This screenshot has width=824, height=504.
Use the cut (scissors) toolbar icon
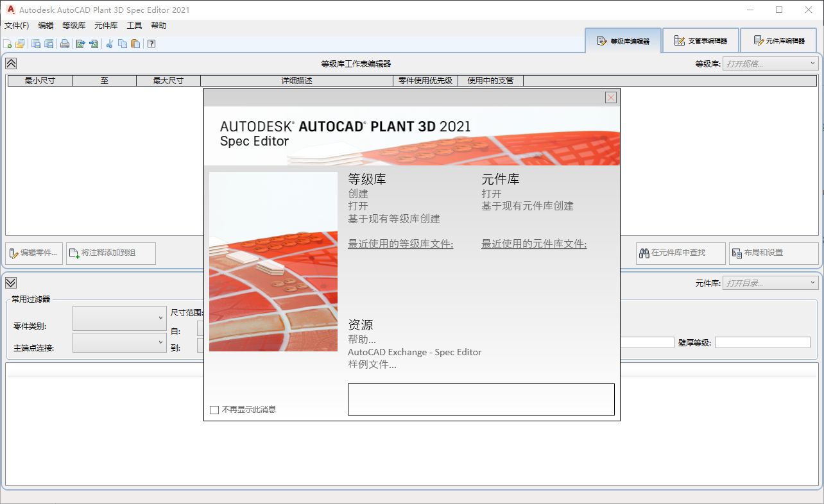coord(109,44)
